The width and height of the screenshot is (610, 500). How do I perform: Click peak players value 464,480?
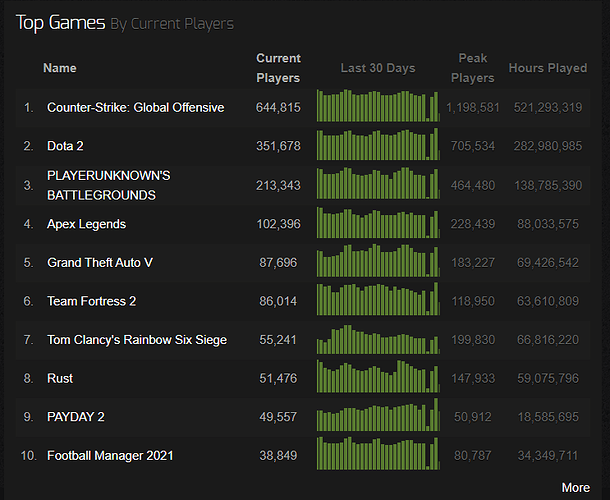pos(473,185)
